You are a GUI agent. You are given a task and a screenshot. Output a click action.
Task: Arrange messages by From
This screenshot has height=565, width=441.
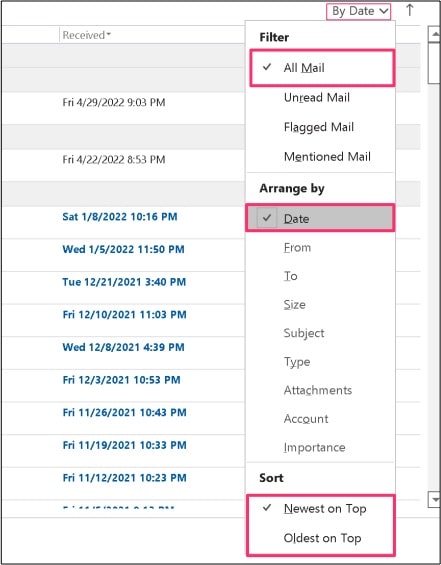point(320,248)
